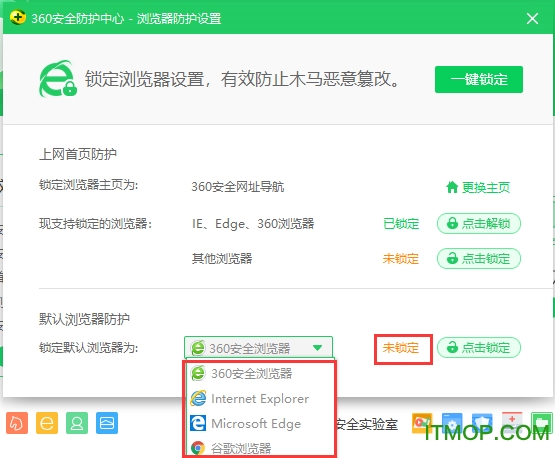Open the default browser combo box
Image resolution: width=555 pixels, height=458 pixels.
[x=258, y=347]
